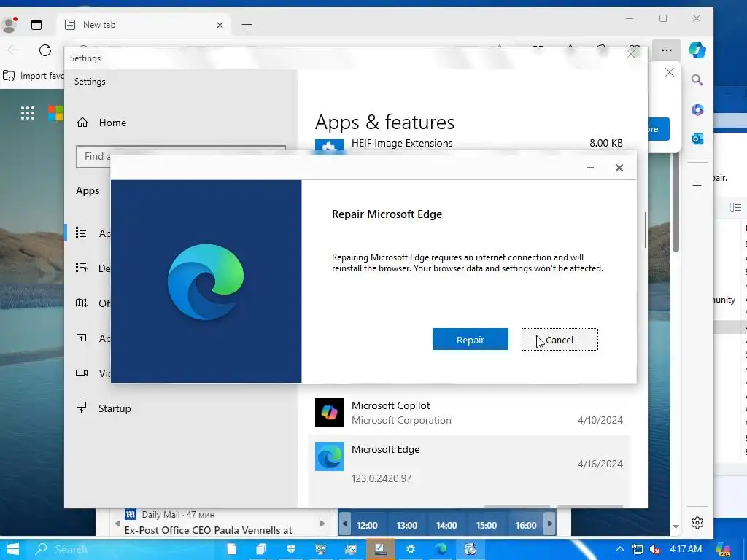Open the Windows Start menu
The height and width of the screenshot is (560, 747).
(x=13, y=549)
